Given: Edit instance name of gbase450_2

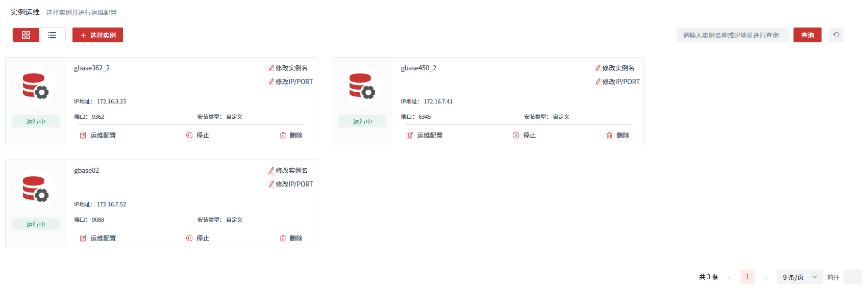Looking at the screenshot, I should [615, 68].
